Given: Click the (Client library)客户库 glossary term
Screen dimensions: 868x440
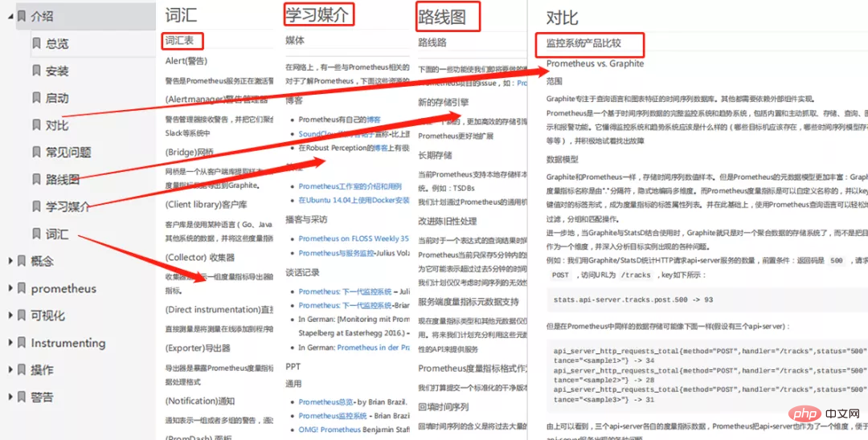Looking at the screenshot, I should point(206,205).
